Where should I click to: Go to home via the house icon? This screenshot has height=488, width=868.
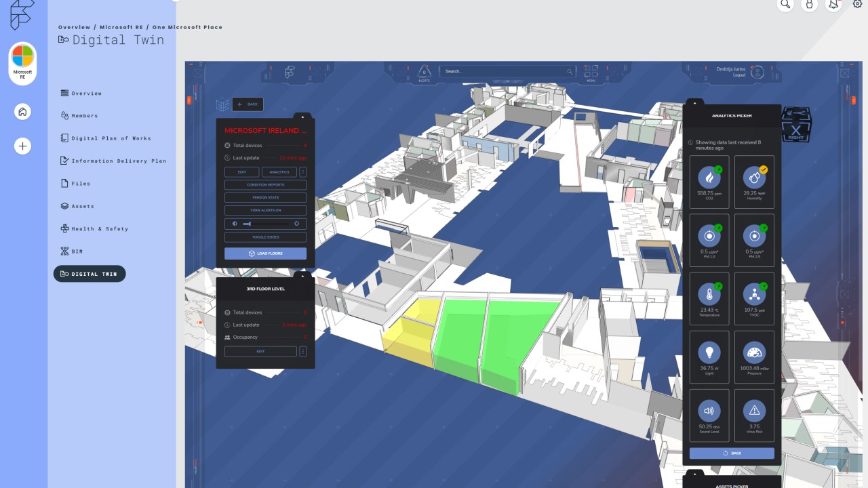[x=22, y=112]
